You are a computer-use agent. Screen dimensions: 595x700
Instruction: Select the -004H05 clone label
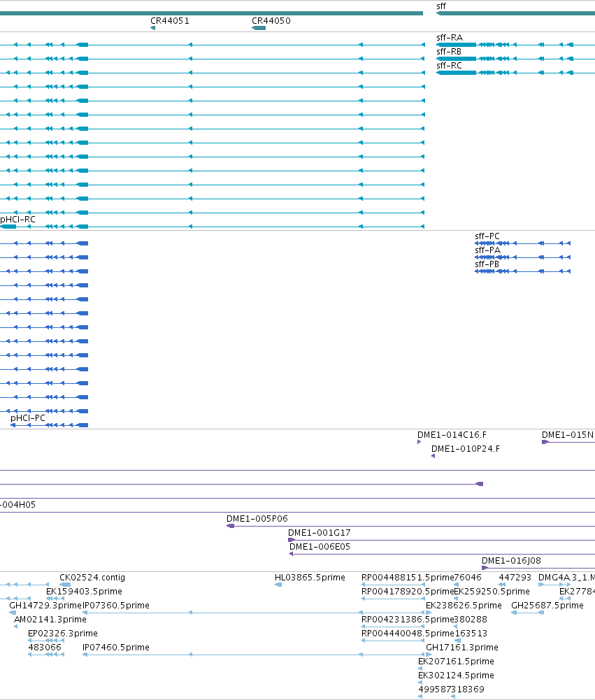(18, 505)
